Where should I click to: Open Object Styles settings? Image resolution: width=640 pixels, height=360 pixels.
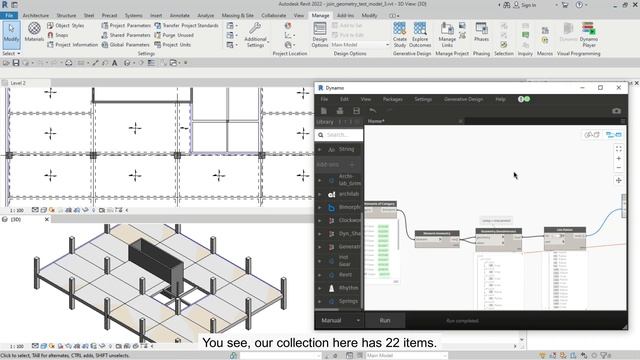tap(65, 25)
